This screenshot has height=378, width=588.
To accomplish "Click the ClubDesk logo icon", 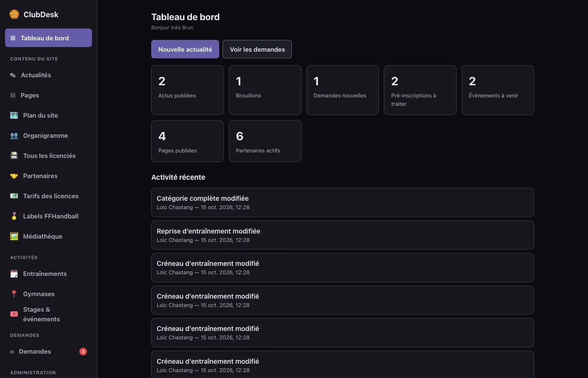I will [x=14, y=14].
